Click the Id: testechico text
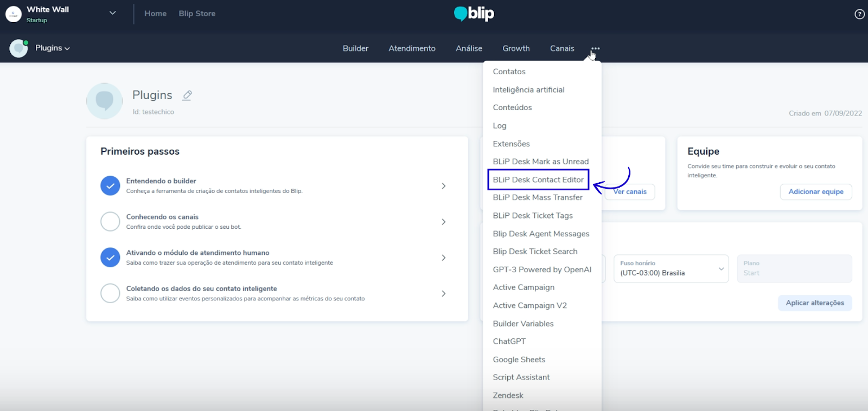 [153, 112]
